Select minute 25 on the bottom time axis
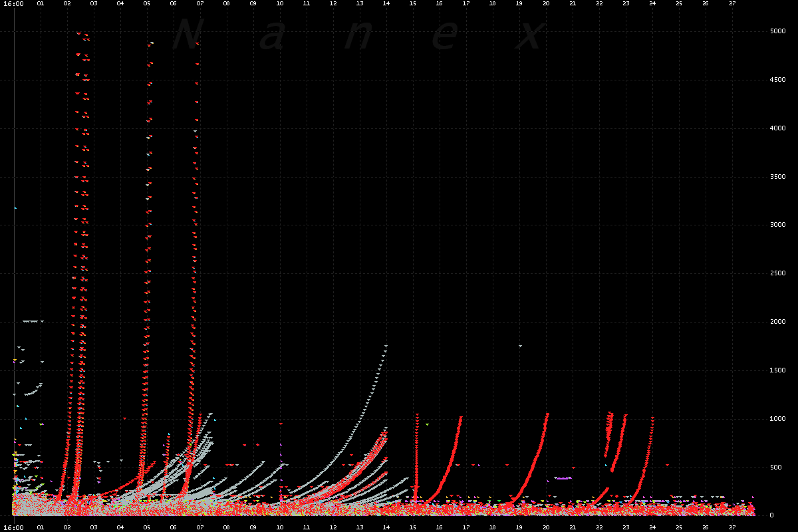This screenshot has height=532, width=798. point(679,528)
